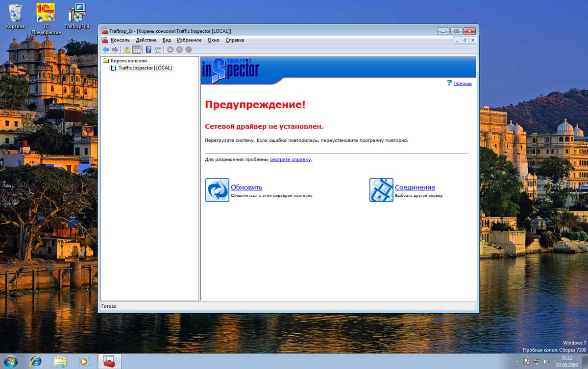Maximize the TrafInsp_2r main window

coord(456,31)
